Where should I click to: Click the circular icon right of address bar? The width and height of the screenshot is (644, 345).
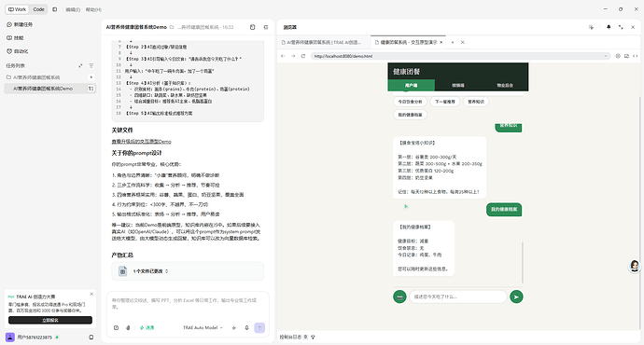[x=618, y=56]
